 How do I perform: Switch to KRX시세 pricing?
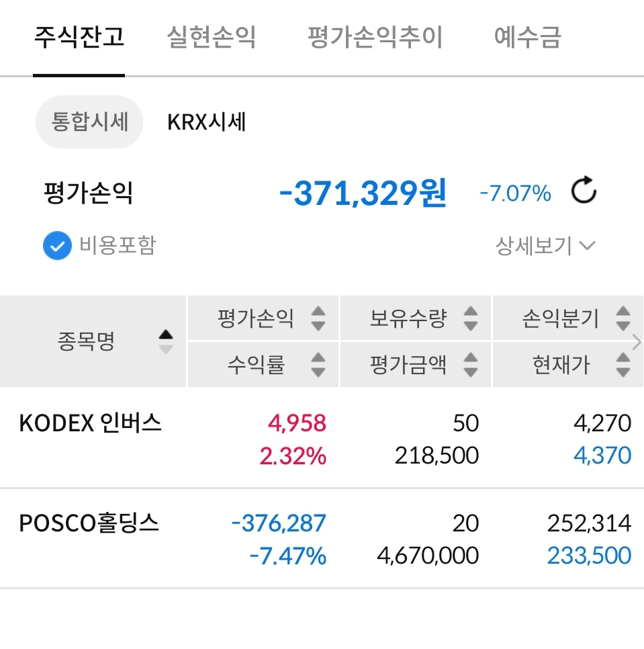tap(207, 122)
